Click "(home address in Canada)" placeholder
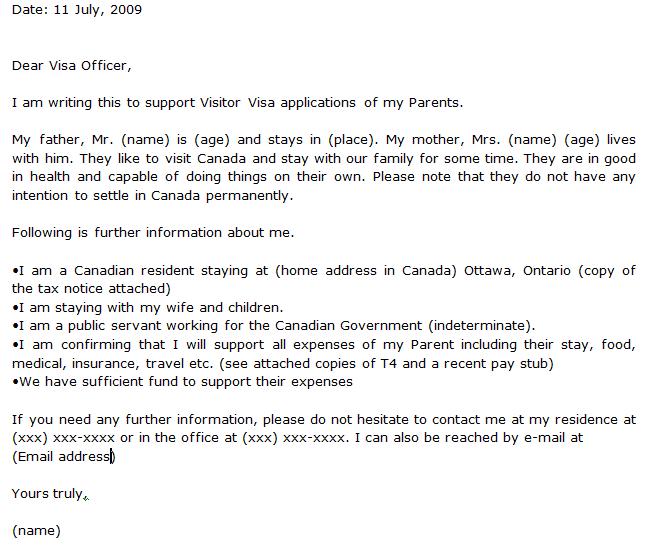The width and height of the screenshot is (663, 550). click(x=366, y=271)
